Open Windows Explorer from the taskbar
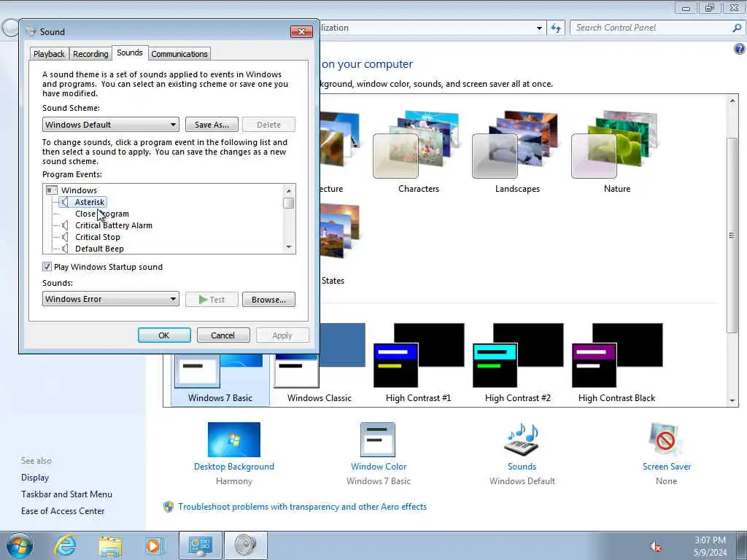 (110, 545)
